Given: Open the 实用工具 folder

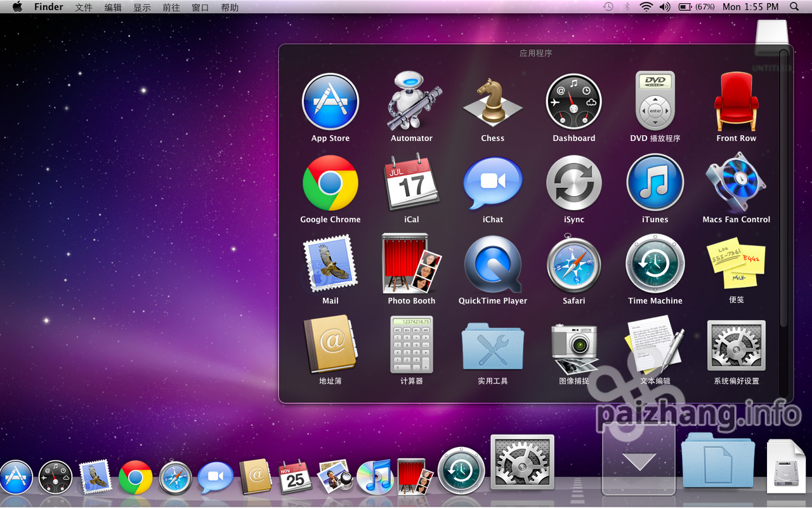Looking at the screenshot, I should point(493,346).
